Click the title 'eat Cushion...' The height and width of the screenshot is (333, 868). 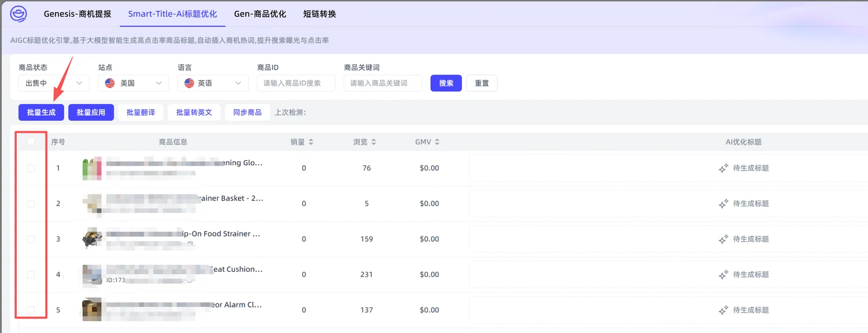pyautogui.click(x=184, y=269)
